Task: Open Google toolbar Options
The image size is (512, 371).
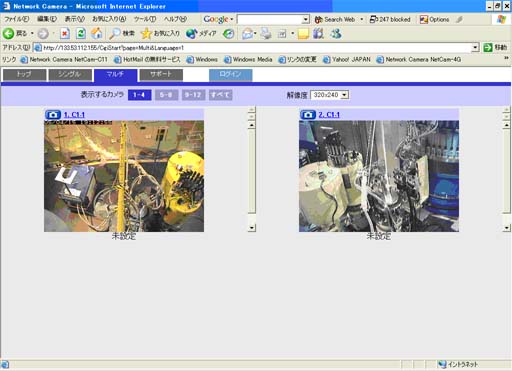Action: pyautogui.click(x=435, y=19)
